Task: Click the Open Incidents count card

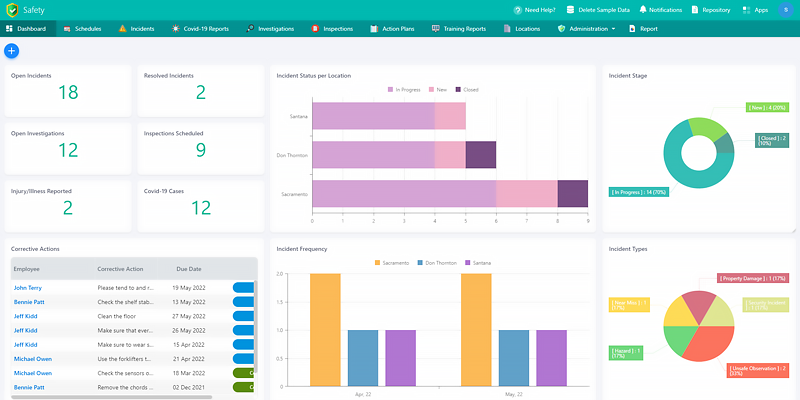Action: coord(68,92)
